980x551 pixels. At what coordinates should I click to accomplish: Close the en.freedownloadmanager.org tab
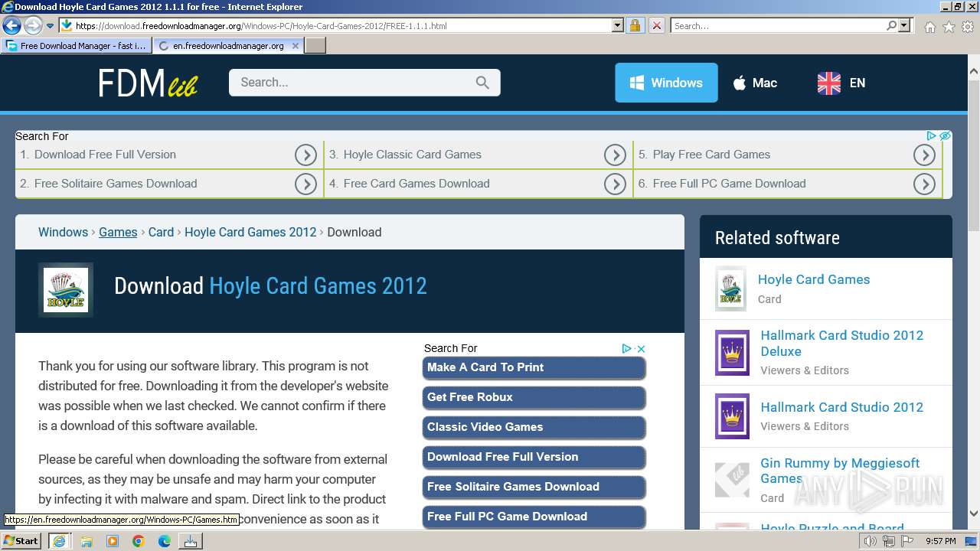(x=296, y=46)
